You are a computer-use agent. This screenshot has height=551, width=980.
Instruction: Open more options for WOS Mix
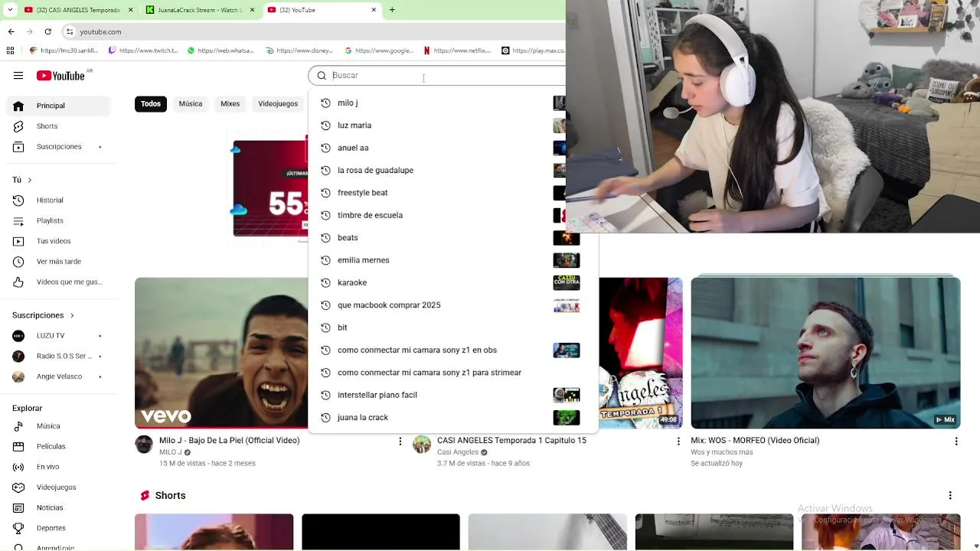[x=955, y=442]
